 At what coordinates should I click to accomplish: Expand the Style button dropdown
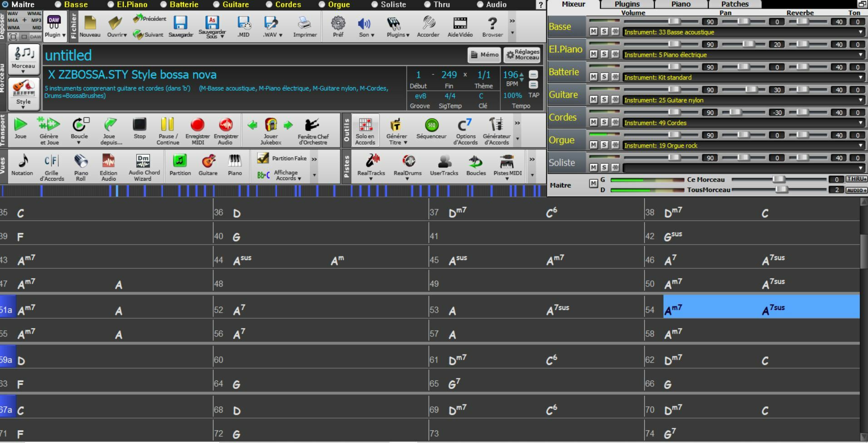click(23, 107)
